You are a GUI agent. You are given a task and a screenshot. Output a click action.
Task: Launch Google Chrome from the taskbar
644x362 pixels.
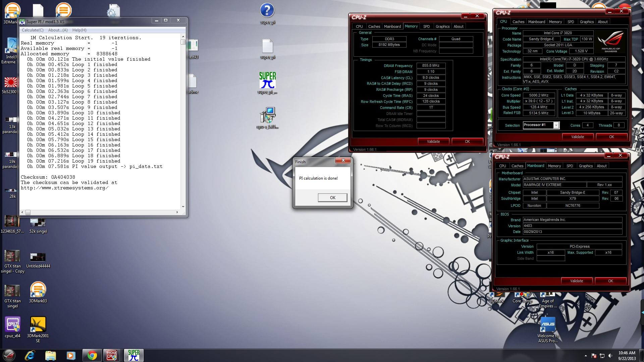92,355
